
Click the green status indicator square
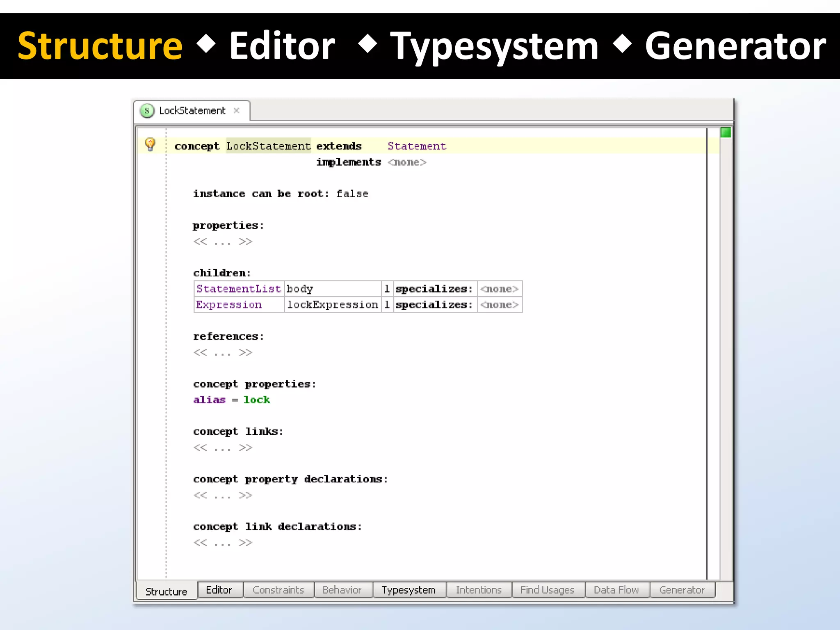(x=726, y=132)
